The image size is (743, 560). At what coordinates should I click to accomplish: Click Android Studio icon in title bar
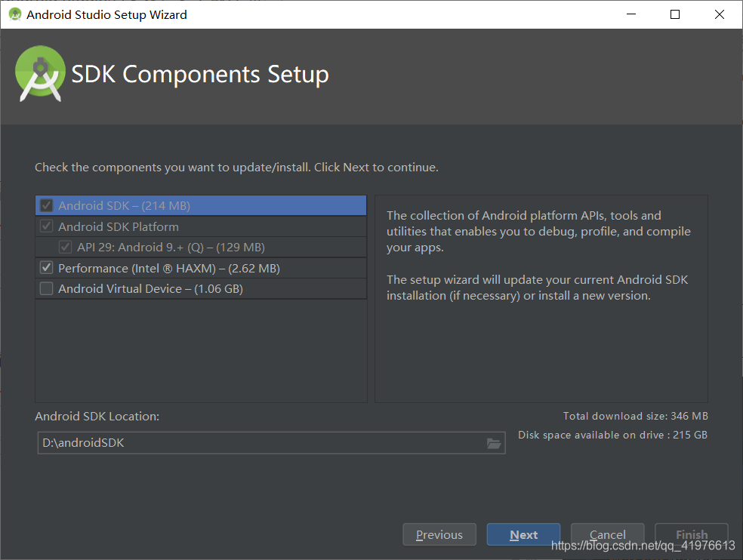tap(15, 14)
